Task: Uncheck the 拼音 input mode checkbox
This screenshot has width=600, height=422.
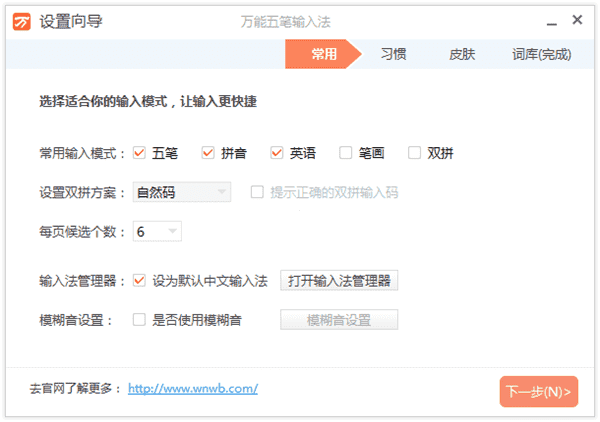Action: coord(208,153)
